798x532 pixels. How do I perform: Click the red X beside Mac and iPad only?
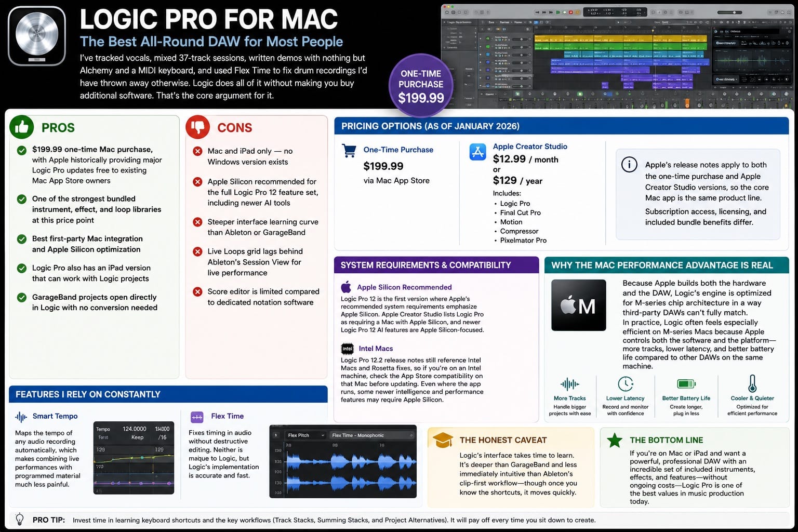click(x=197, y=151)
